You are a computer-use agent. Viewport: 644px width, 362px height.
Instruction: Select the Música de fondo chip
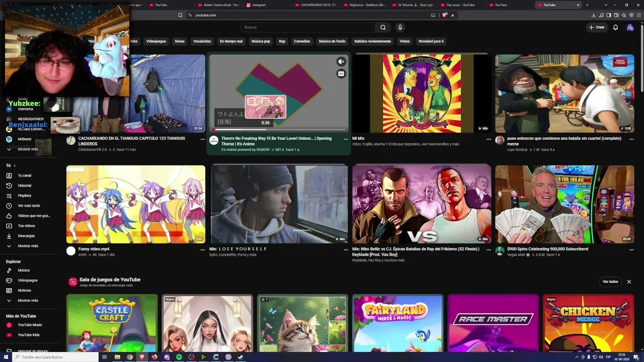coord(332,41)
